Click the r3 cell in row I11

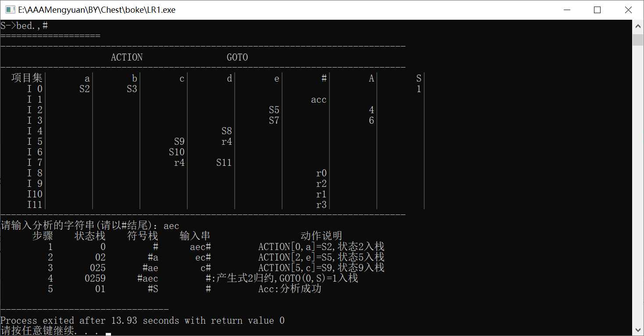point(322,205)
